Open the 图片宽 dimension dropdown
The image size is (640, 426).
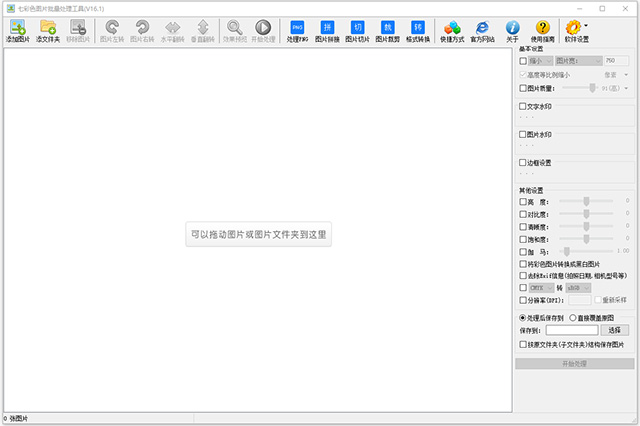click(x=575, y=60)
